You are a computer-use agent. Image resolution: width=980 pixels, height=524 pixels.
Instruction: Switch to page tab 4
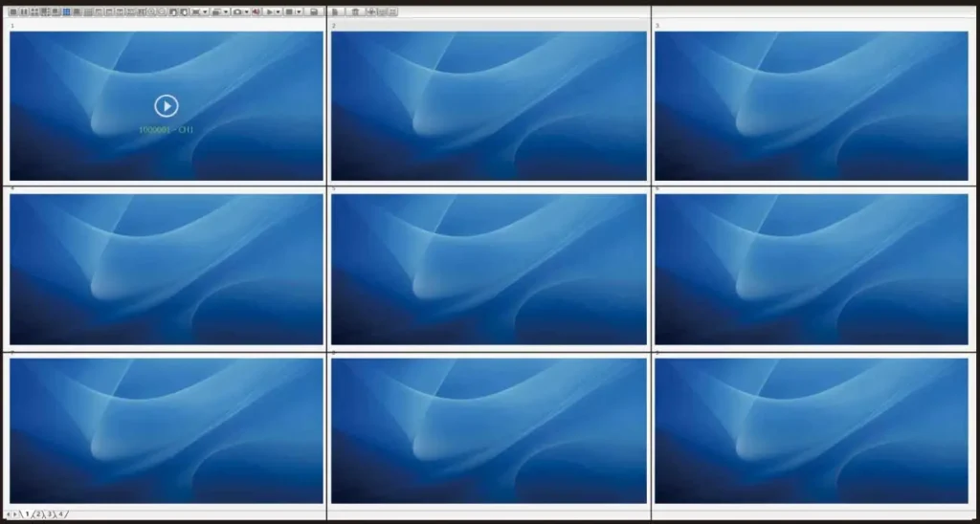pyautogui.click(x=60, y=514)
